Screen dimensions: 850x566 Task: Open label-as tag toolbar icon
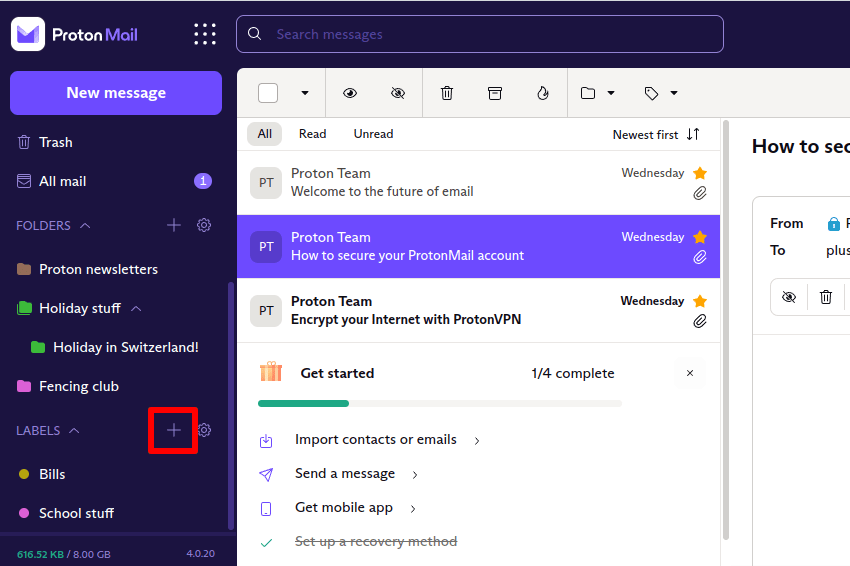[651, 93]
